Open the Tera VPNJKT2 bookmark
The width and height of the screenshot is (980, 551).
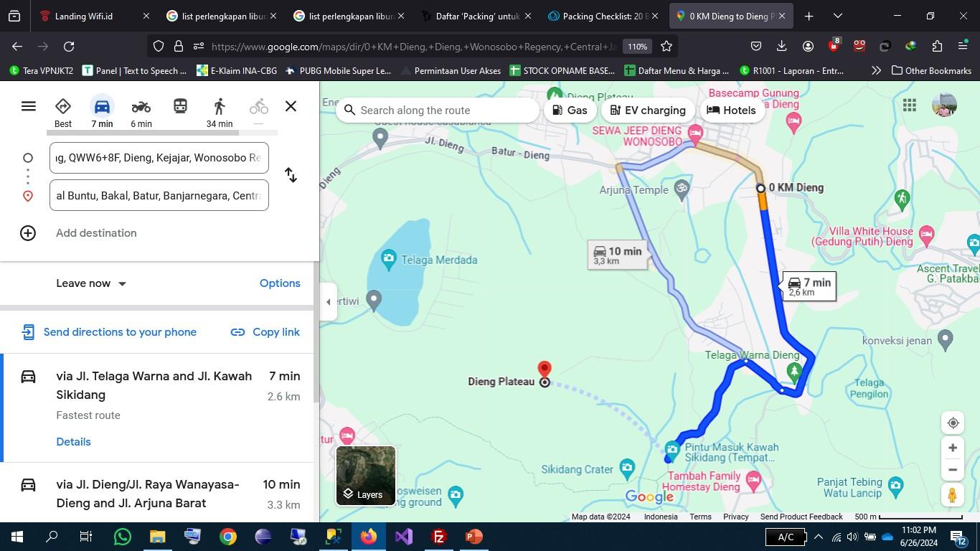41,70
